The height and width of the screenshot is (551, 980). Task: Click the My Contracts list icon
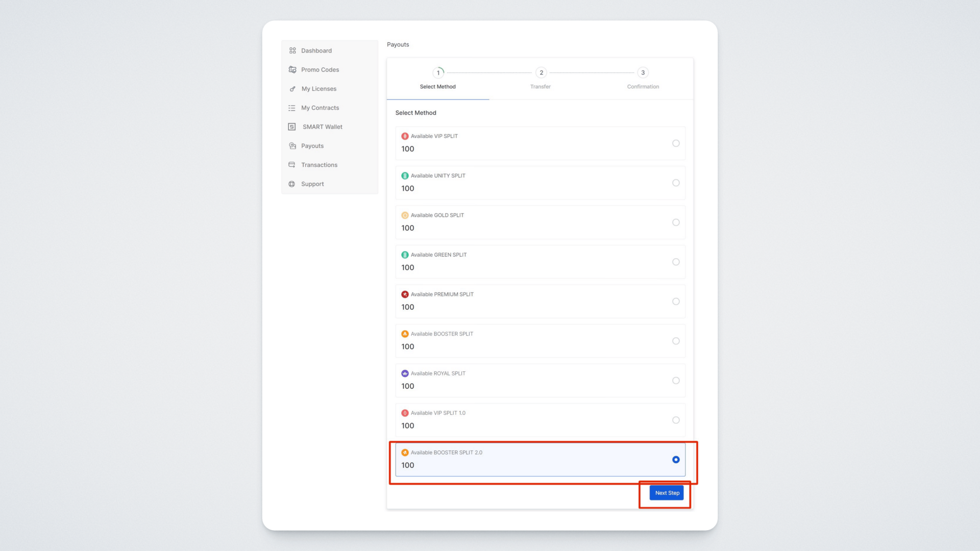pos(292,108)
